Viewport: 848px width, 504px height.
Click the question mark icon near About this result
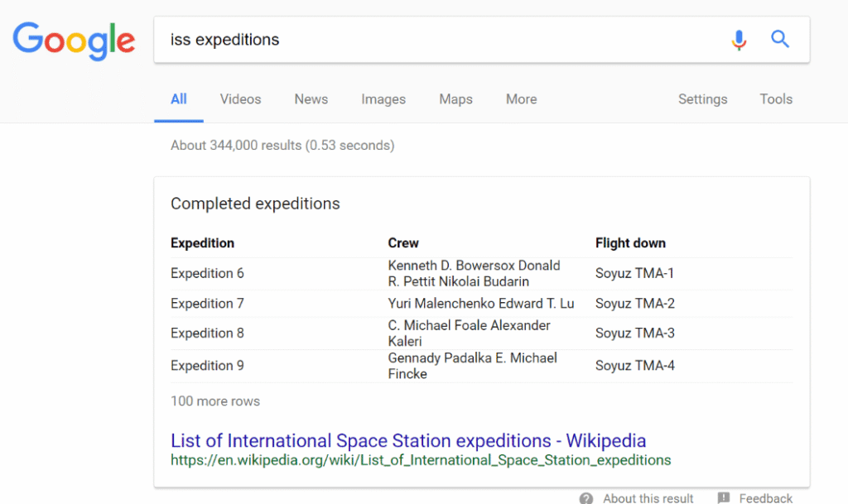pyautogui.click(x=585, y=497)
